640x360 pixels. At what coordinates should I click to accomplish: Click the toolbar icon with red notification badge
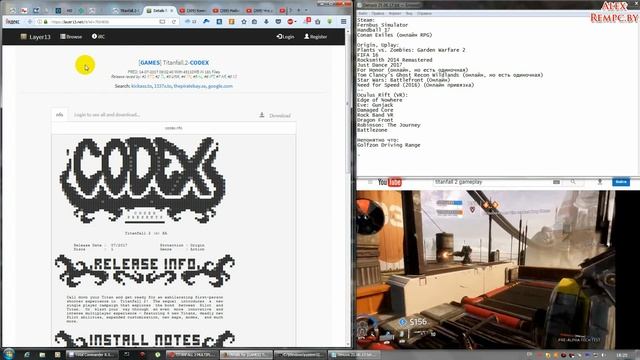click(x=307, y=21)
